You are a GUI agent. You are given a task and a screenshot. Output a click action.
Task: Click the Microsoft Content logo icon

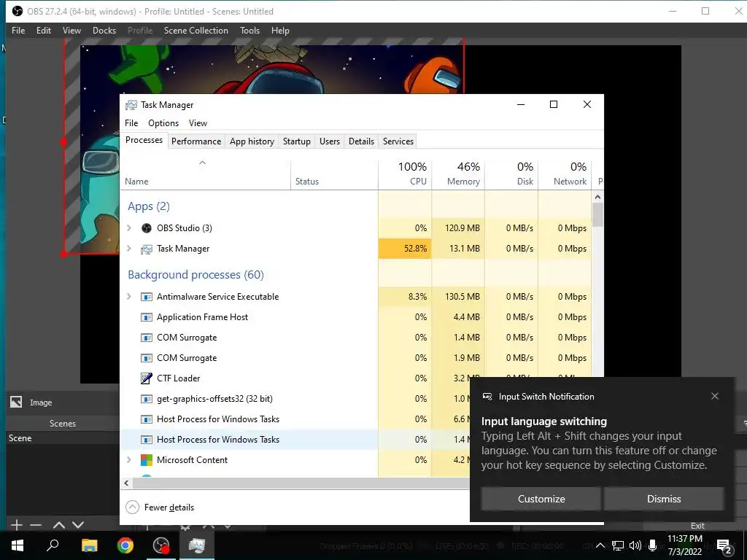(147, 460)
